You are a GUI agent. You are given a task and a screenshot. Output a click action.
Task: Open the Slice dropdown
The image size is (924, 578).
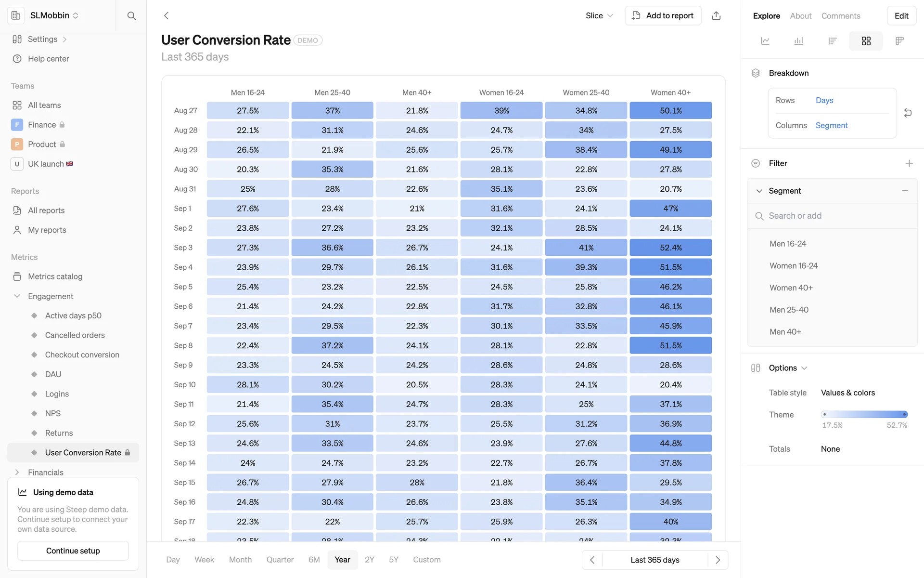(x=599, y=15)
